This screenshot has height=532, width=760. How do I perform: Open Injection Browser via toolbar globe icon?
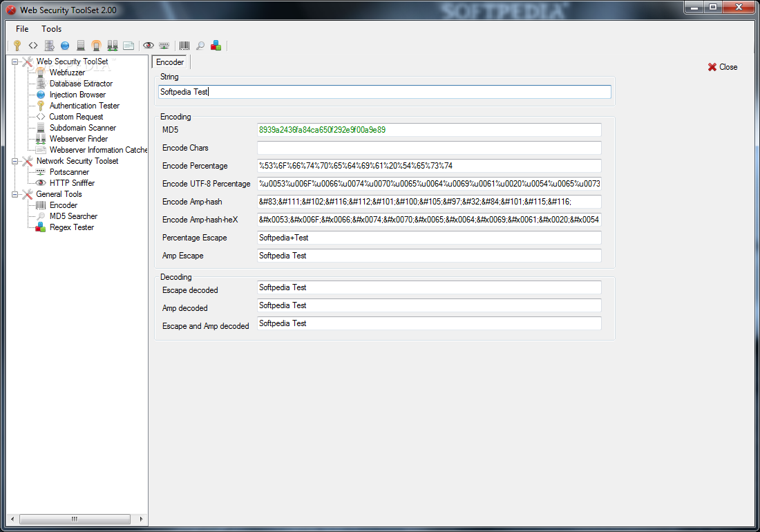pos(65,46)
